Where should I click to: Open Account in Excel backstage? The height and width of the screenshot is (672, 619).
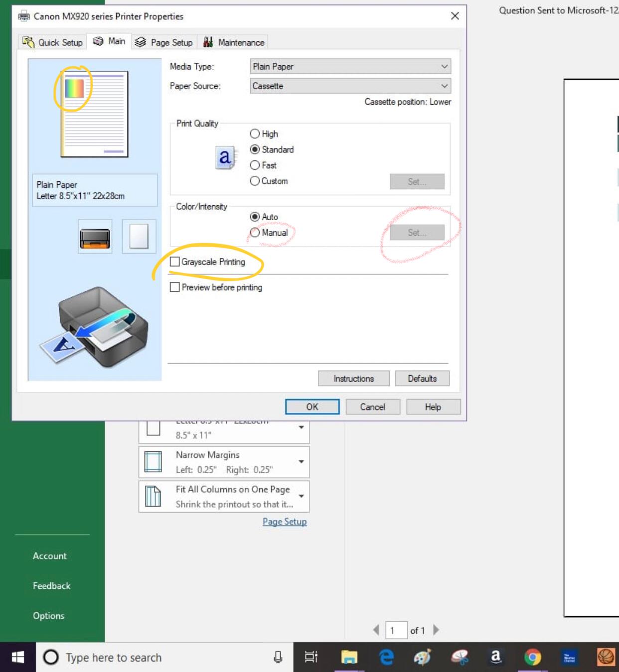50,556
